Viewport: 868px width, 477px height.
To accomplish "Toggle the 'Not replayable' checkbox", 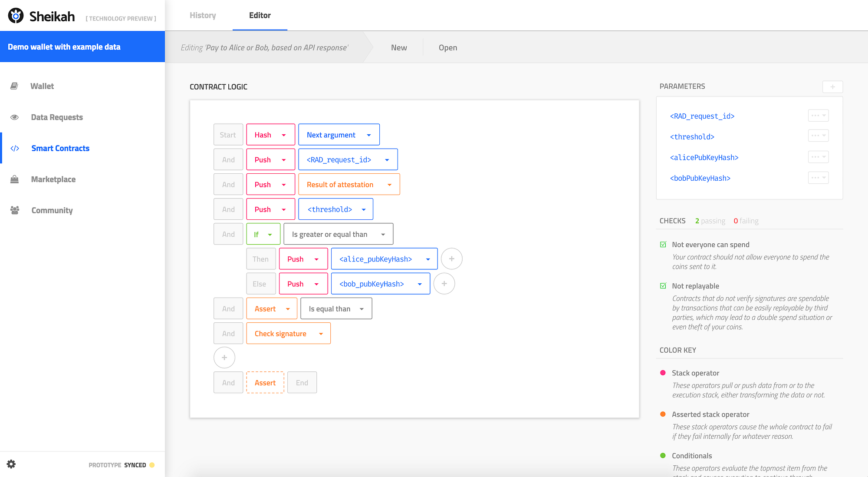I will 663,286.
